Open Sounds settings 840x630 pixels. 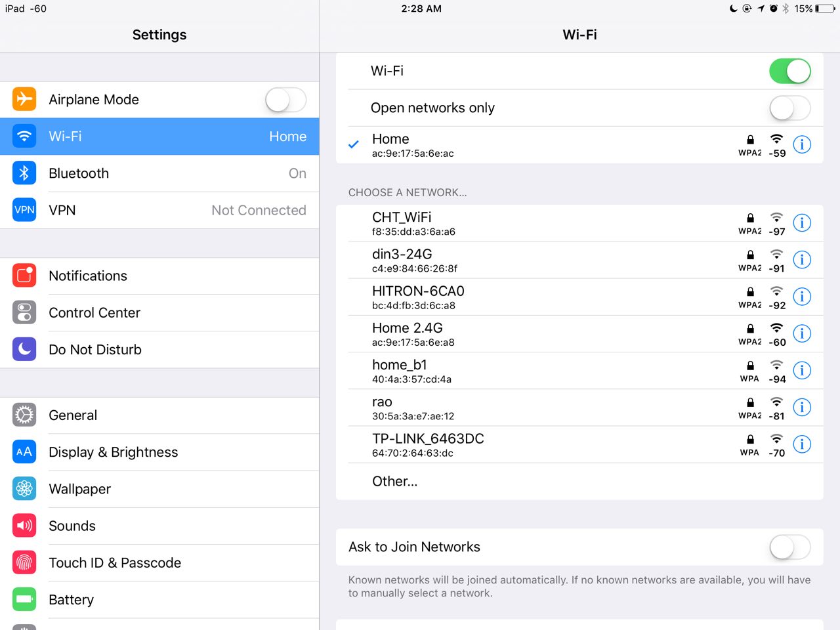tap(159, 525)
